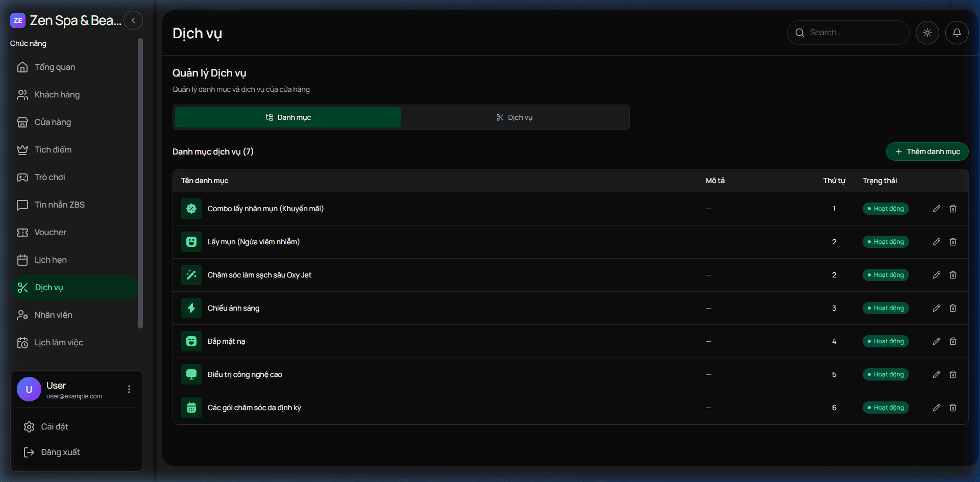
Task: Switch to the Dịch vụ tab
Action: coord(514,117)
